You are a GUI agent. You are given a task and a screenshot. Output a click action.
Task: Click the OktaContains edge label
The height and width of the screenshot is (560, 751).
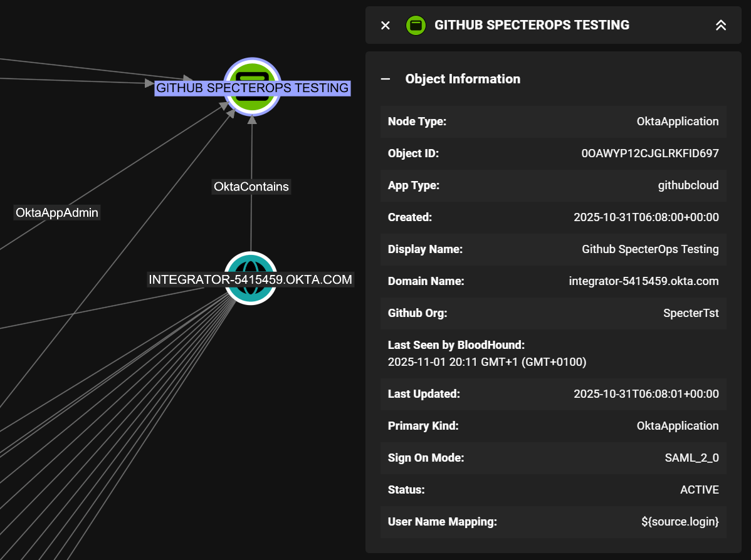coord(251,187)
